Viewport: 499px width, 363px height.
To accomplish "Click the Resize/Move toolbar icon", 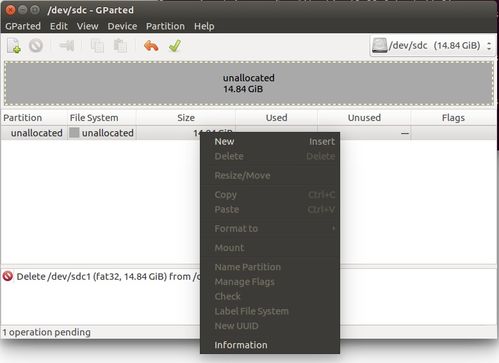I will pos(67,45).
